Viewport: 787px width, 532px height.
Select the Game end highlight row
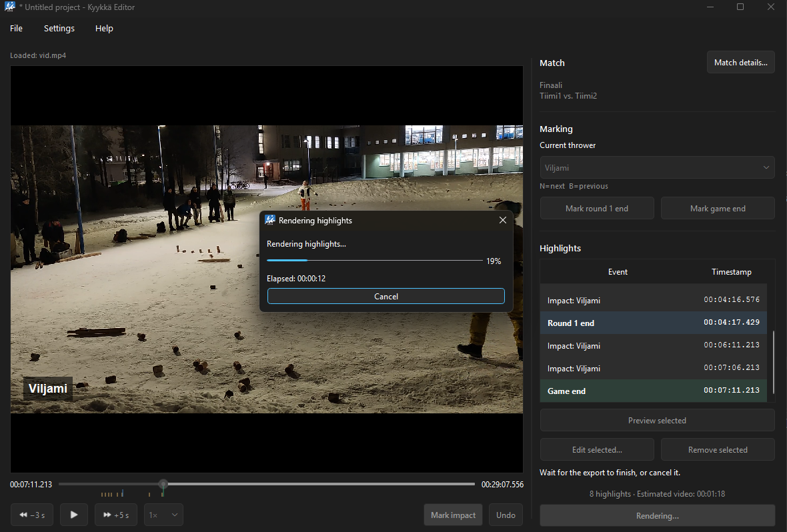654,391
